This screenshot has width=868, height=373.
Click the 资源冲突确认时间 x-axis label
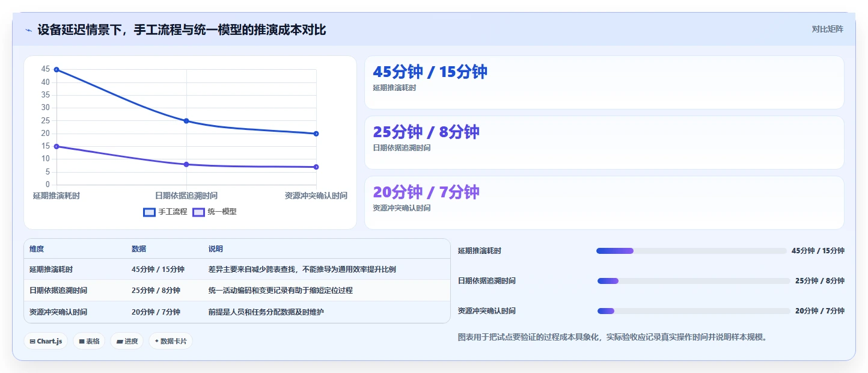(316, 196)
